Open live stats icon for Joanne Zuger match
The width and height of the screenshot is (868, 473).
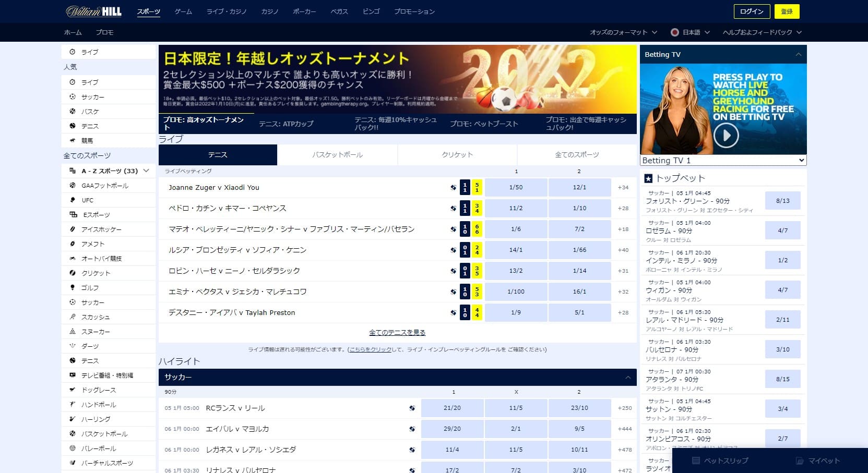[x=453, y=187]
